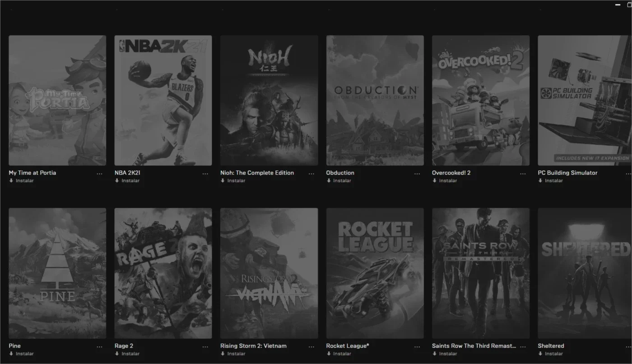Open the Overcooked! 2 cover thumbnail
The image size is (632, 364).
481,101
